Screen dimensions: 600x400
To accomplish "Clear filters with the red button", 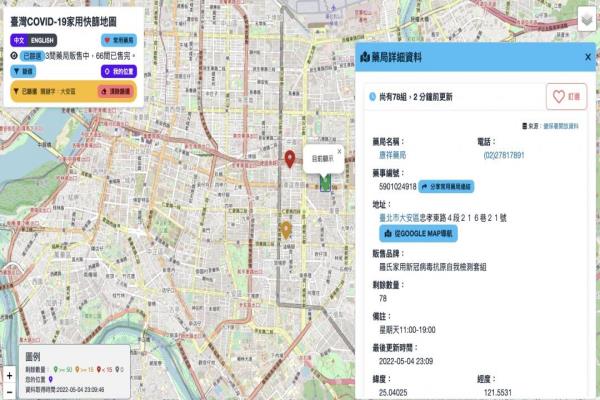I will [x=116, y=91].
